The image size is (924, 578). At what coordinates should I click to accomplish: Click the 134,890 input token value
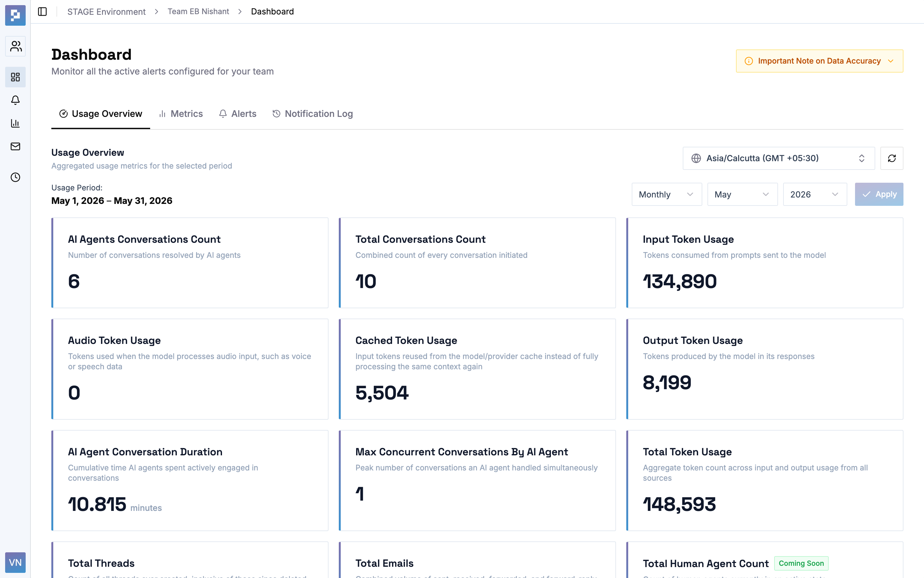[680, 281]
